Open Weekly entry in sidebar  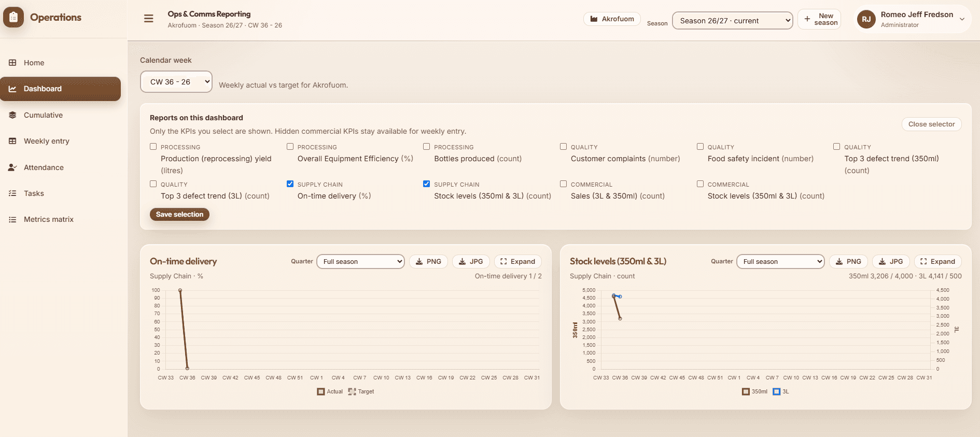pos(60,141)
